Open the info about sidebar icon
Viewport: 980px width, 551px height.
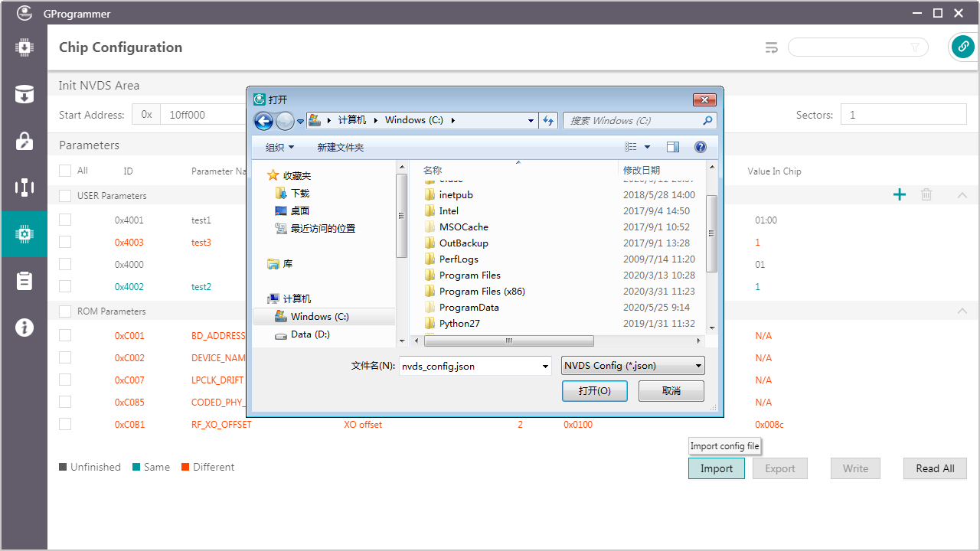point(24,328)
